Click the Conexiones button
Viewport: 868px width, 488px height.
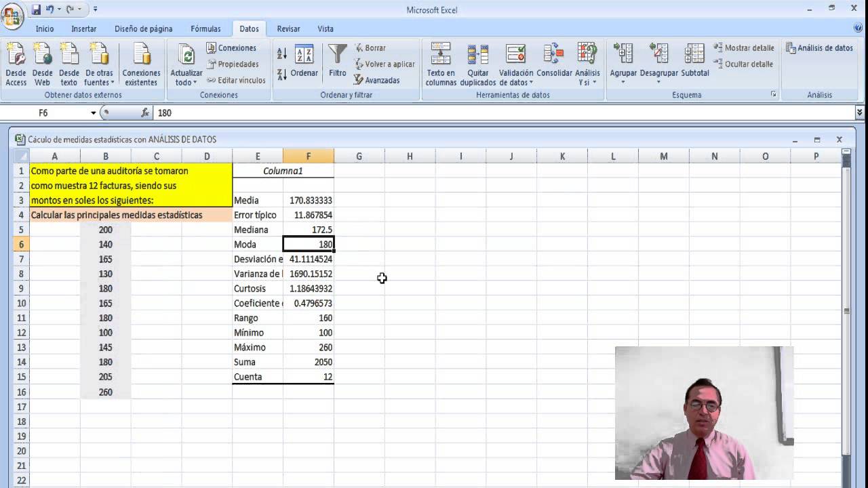click(231, 48)
